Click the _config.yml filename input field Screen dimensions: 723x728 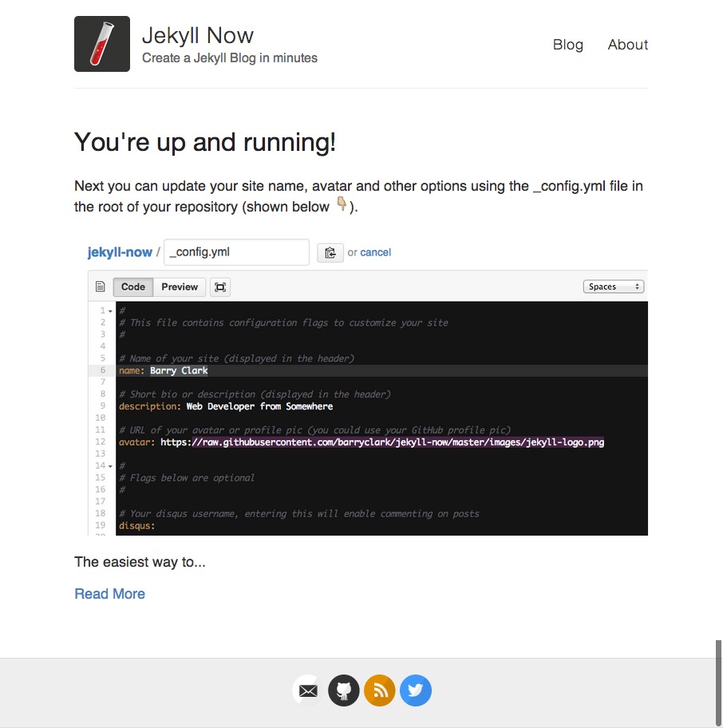pyautogui.click(x=236, y=252)
